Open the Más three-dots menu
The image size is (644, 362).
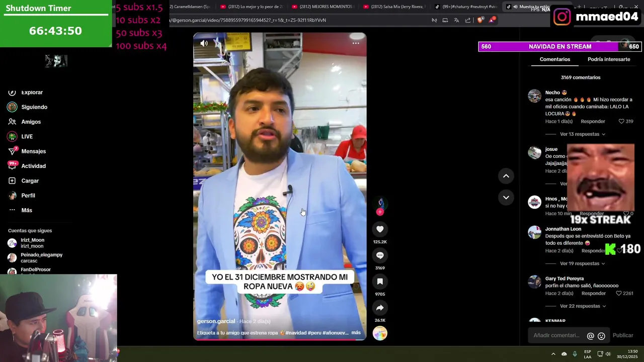click(x=12, y=210)
